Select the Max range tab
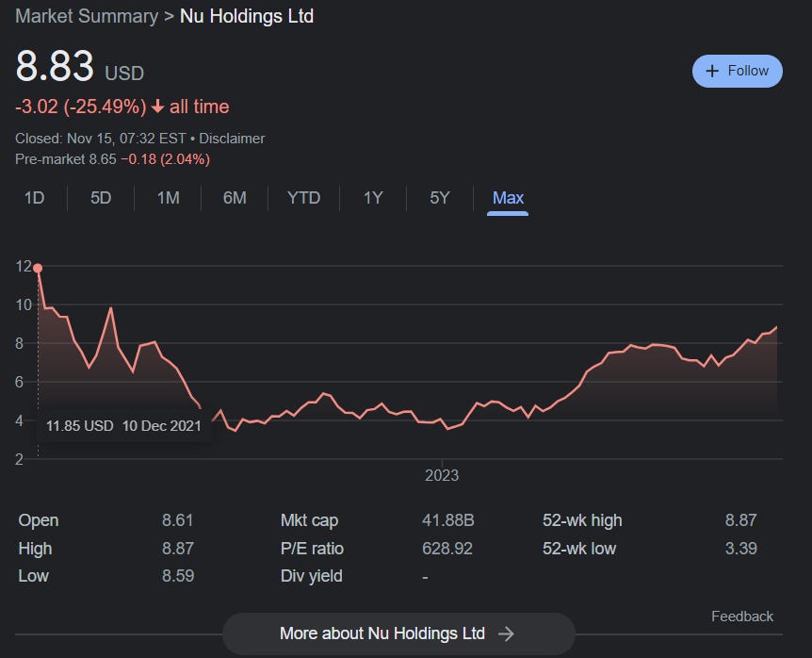This screenshot has width=812, height=658. point(508,198)
